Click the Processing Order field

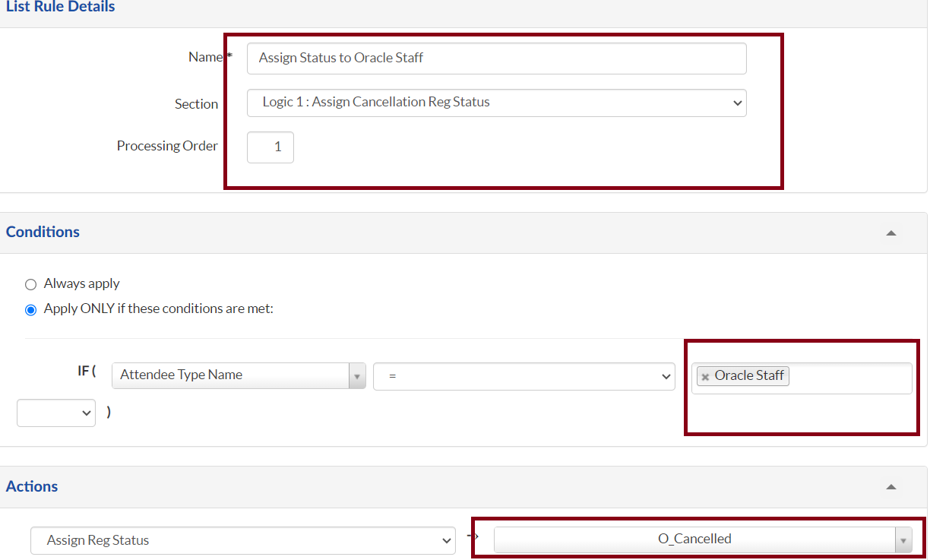coord(270,147)
